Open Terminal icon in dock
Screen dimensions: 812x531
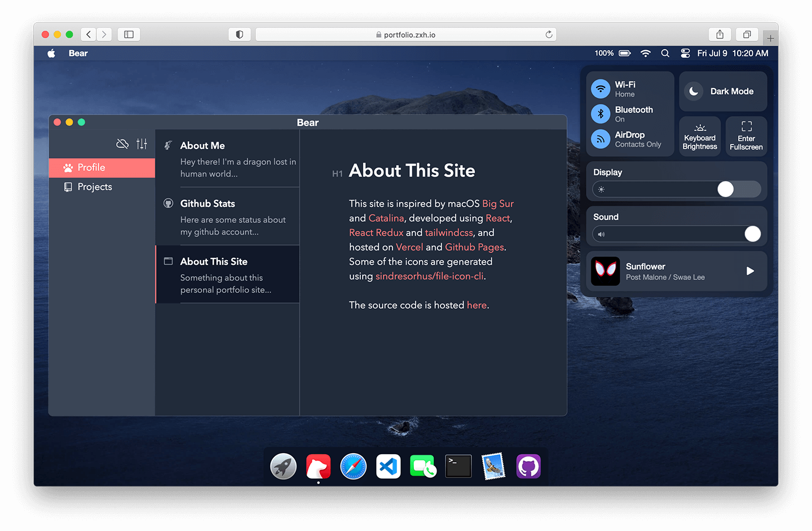[x=458, y=467]
